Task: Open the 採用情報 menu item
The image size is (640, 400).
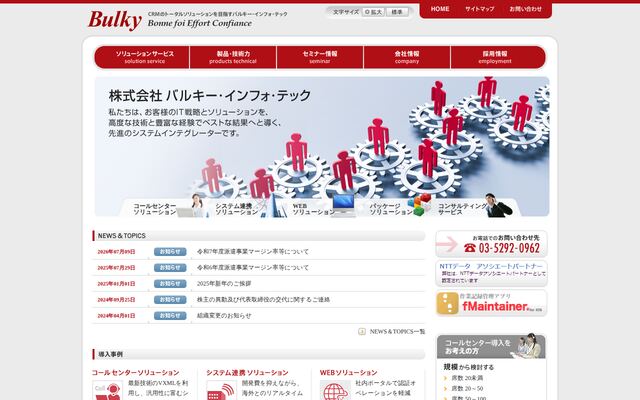Action: [498, 57]
